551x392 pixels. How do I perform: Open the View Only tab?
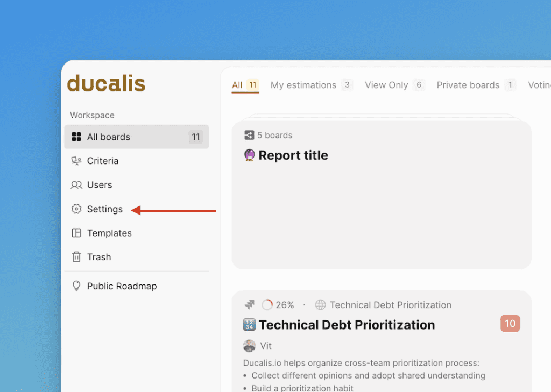tap(386, 85)
